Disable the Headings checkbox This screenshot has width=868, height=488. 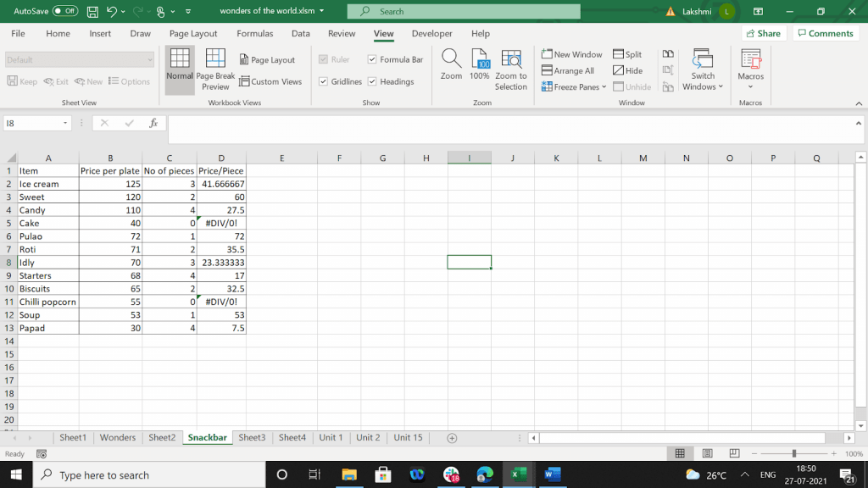click(372, 82)
